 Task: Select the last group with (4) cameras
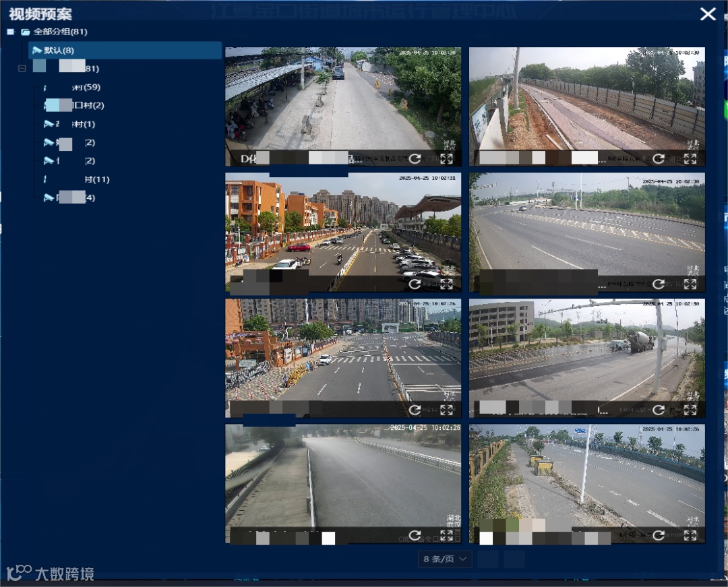coord(69,197)
